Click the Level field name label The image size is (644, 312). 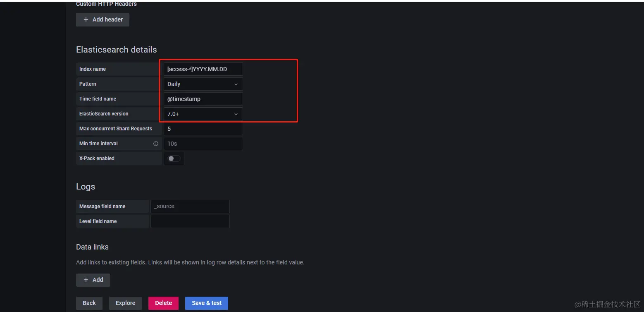click(x=98, y=221)
